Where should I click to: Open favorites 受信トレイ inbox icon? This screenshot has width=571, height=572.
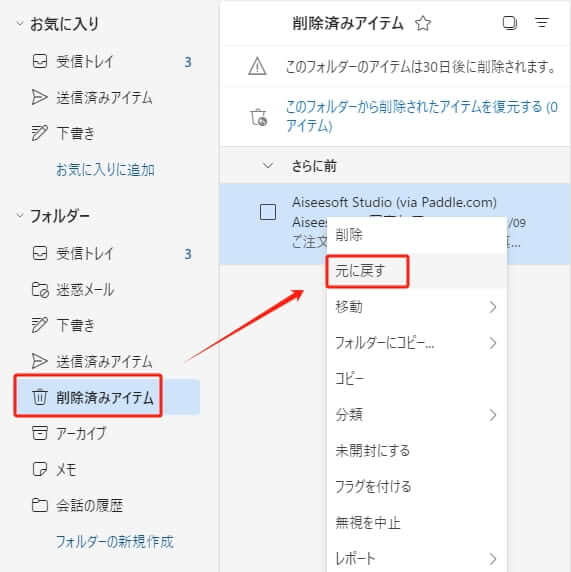40,61
